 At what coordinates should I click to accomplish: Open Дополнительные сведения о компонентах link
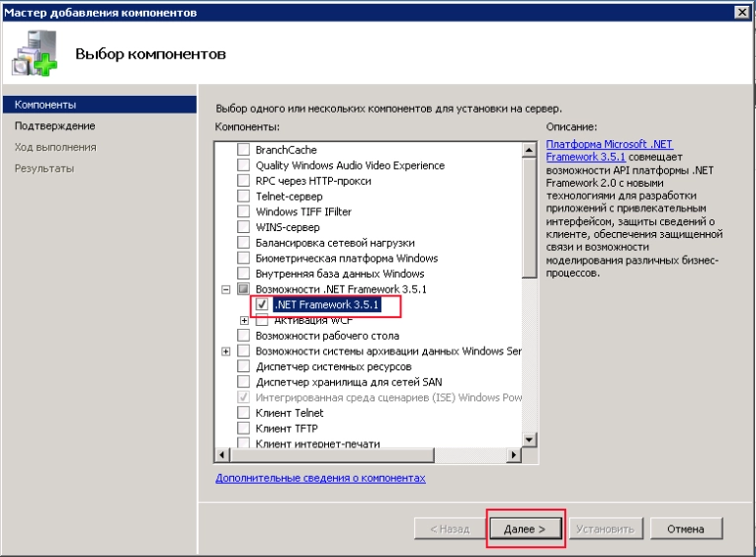[320, 478]
